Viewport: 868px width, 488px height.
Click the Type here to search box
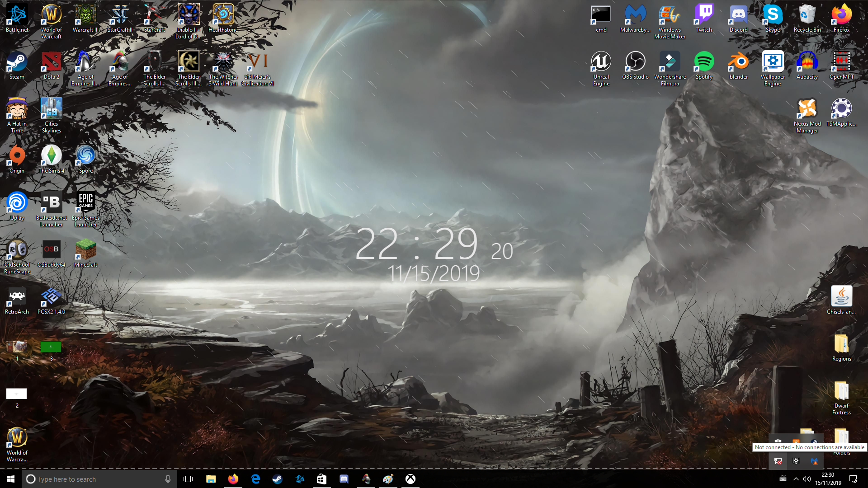click(99, 479)
